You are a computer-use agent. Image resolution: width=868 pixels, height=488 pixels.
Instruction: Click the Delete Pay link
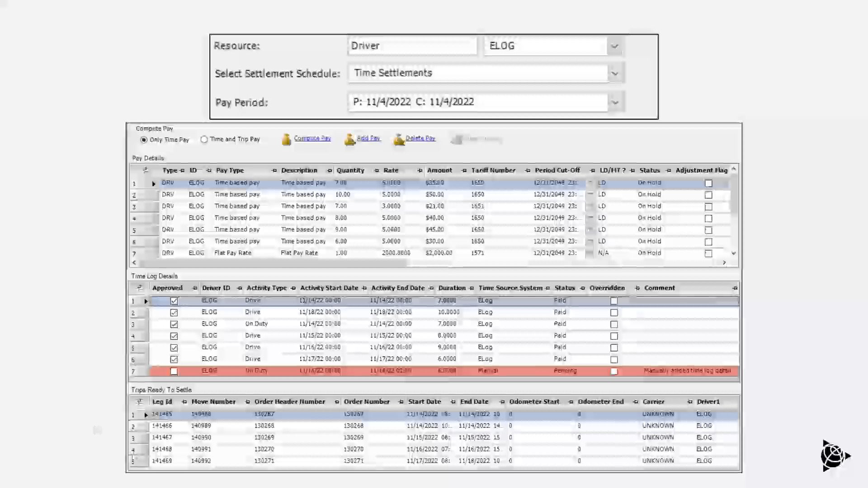point(420,138)
